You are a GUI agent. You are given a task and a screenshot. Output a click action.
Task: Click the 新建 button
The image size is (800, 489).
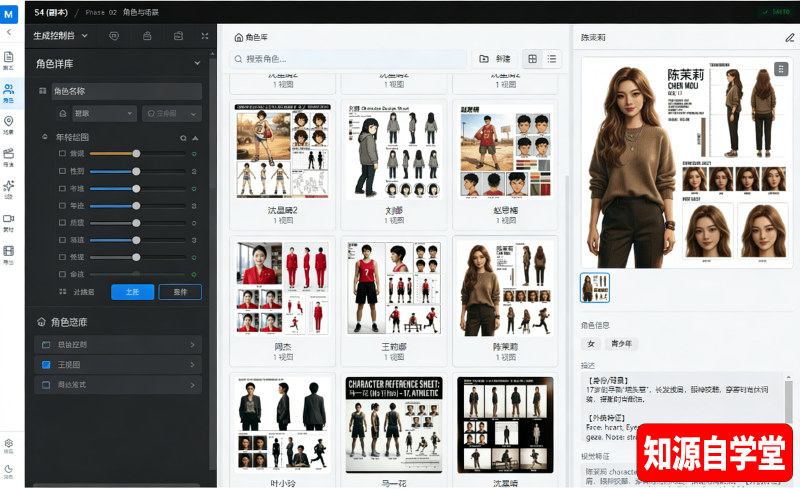click(x=495, y=59)
